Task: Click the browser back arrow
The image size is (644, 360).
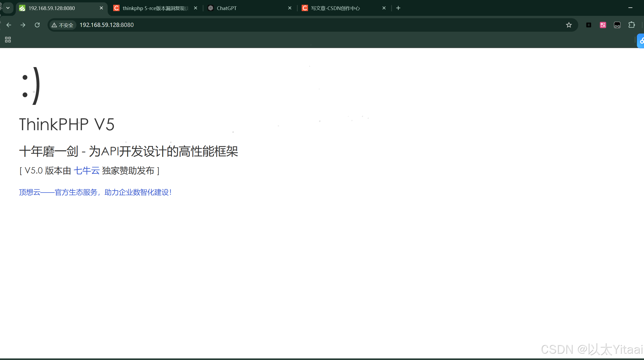Action: point(9,25)
